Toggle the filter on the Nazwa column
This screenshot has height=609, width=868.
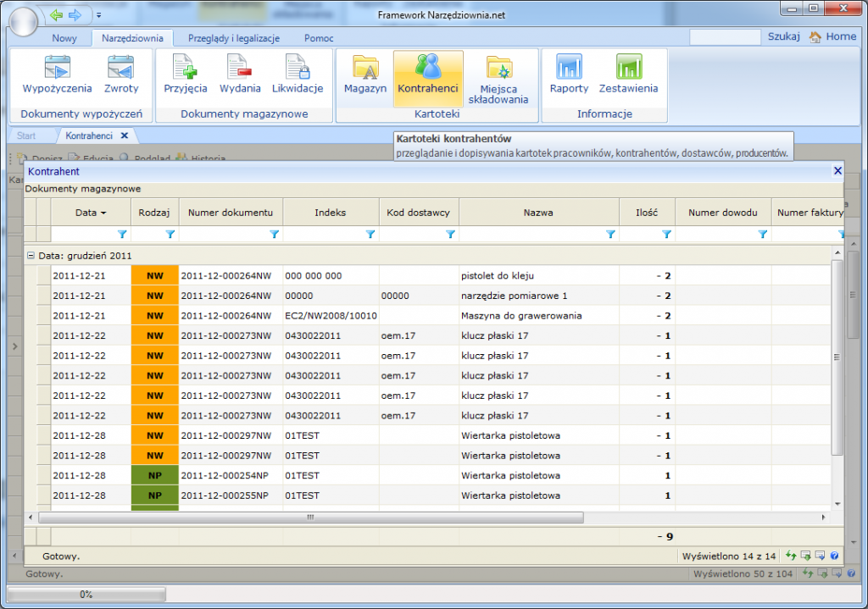[609, 234]
